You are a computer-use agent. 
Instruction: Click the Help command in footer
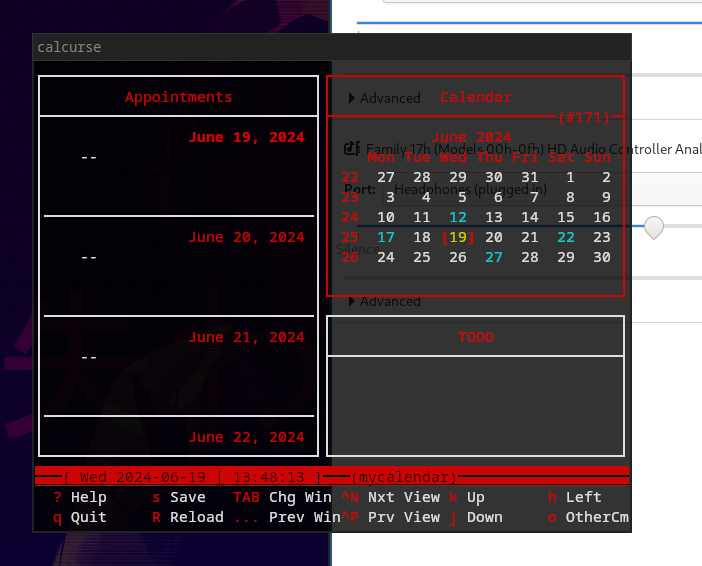click(x=88, y=497)
